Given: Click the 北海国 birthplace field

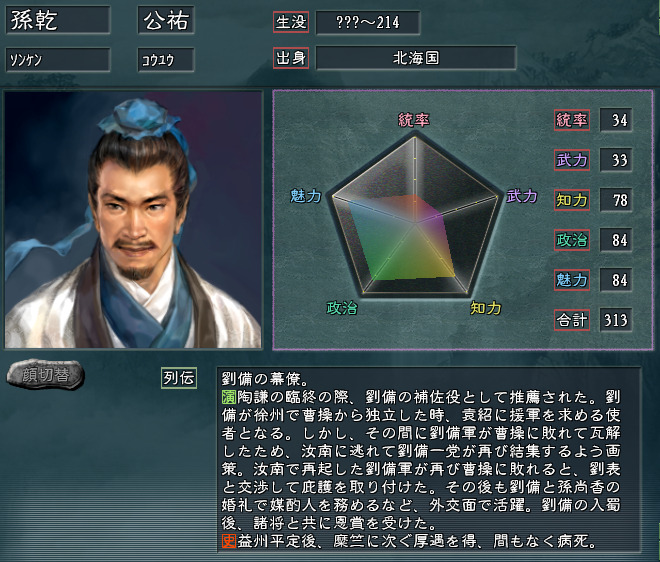Looking at the screenshot, I should click(x=416, y=58).
